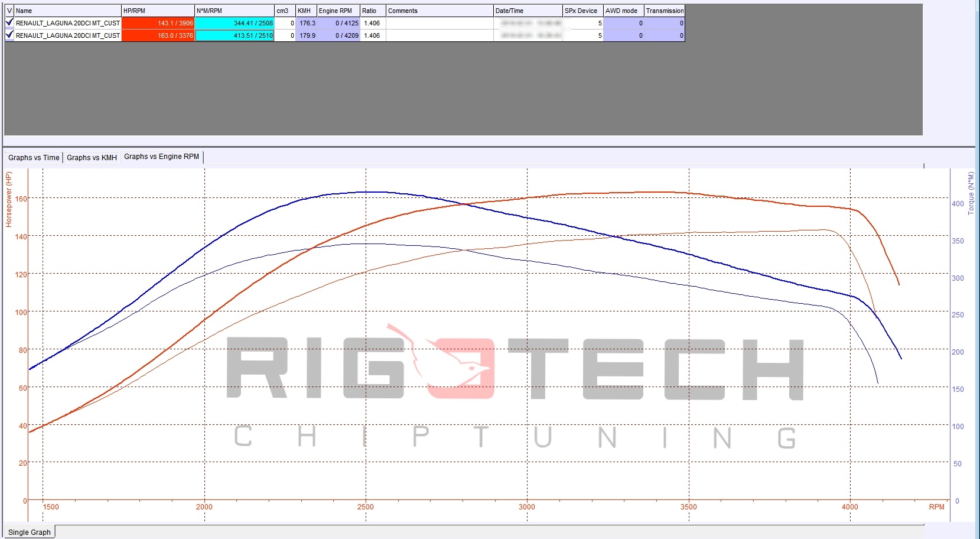Switch to the Graphs vs KMH tab
The width and height of the screenshot is (980, 539).
[92, 157]
